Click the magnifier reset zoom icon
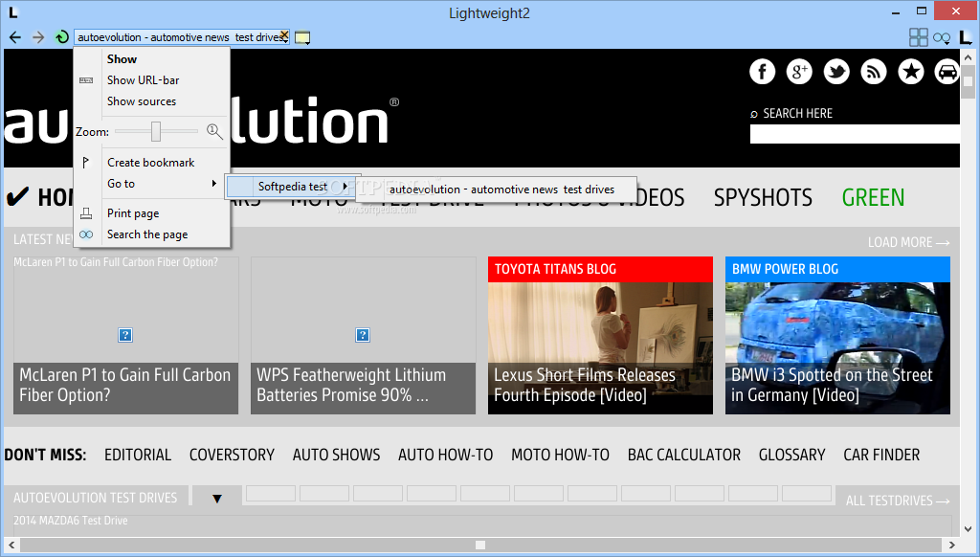Image resolution: width=980 pixels, height=557 pixels. pos(214,131)
